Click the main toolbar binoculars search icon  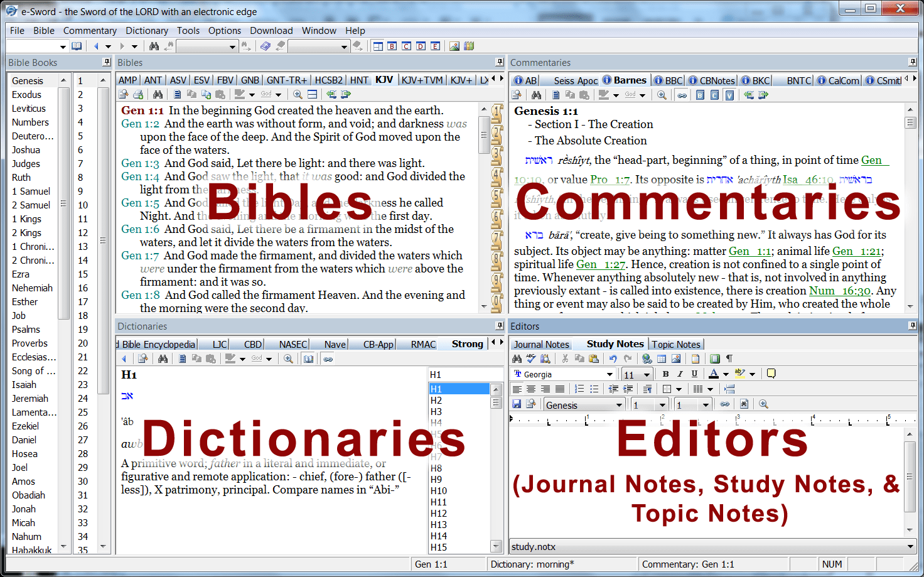[154, 46]
